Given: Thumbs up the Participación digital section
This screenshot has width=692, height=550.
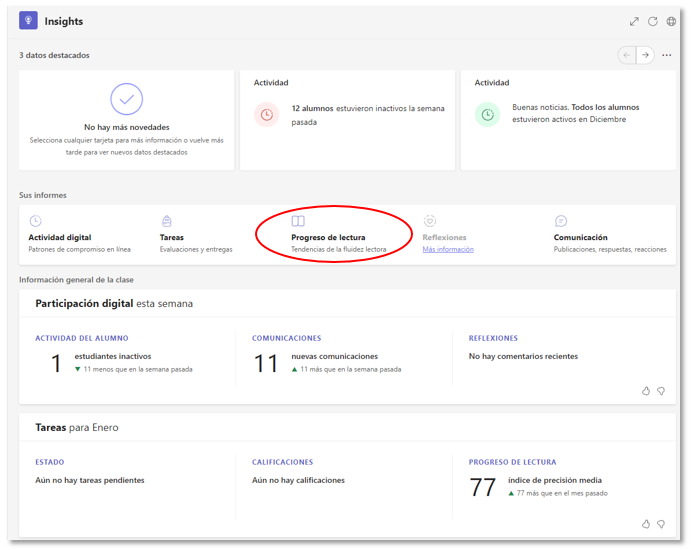Looking at the screenshot, I should point(646,391).
